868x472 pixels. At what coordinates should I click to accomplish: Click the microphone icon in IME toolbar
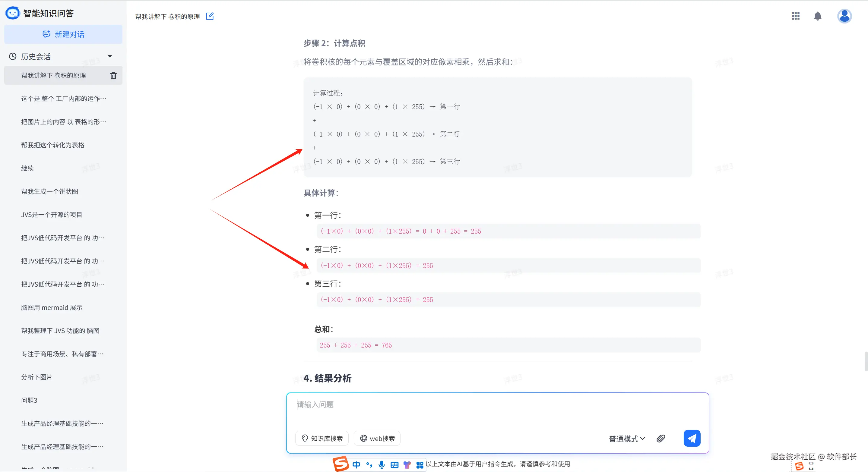[382, 465]
